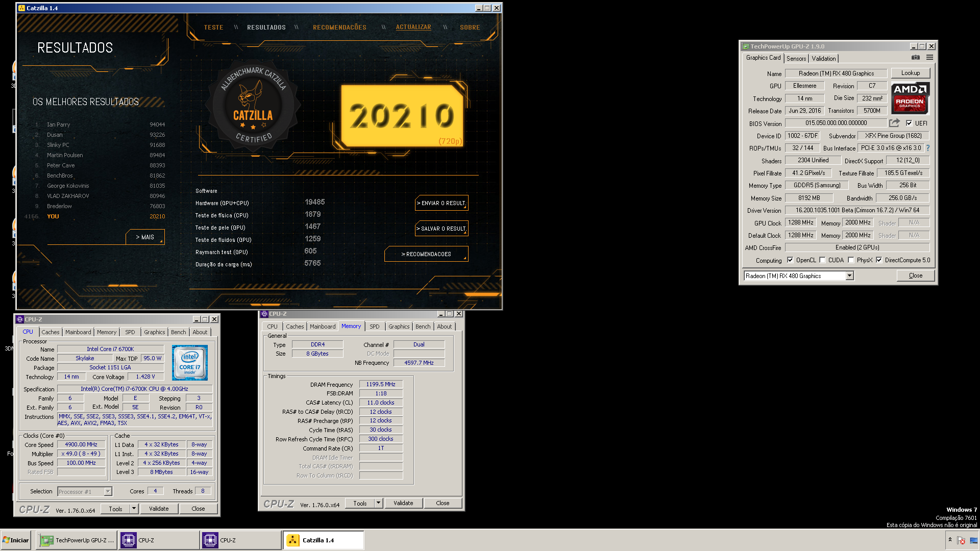Image resolution: width=980 pixels, height=551 pixels.
Task: Open the RECOMENDACOES tab in Catzilla
Action: 339,28
